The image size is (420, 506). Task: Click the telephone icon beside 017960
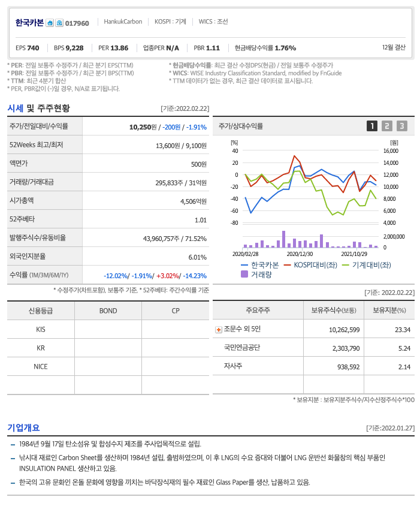(x=59, y=23)
